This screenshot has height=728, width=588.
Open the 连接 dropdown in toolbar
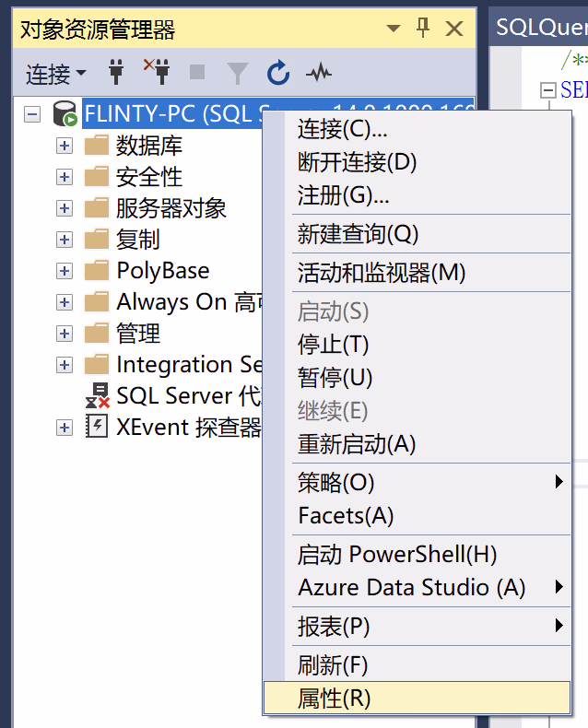[x=55, y=73]
